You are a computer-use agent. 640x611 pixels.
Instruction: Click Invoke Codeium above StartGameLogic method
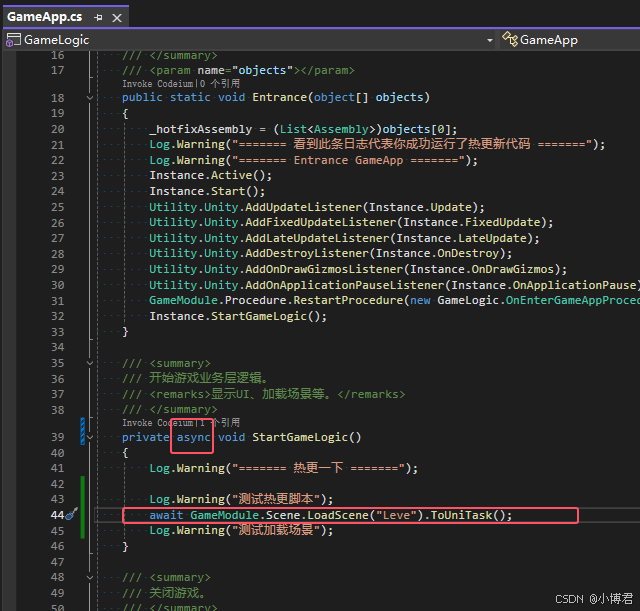158,423
